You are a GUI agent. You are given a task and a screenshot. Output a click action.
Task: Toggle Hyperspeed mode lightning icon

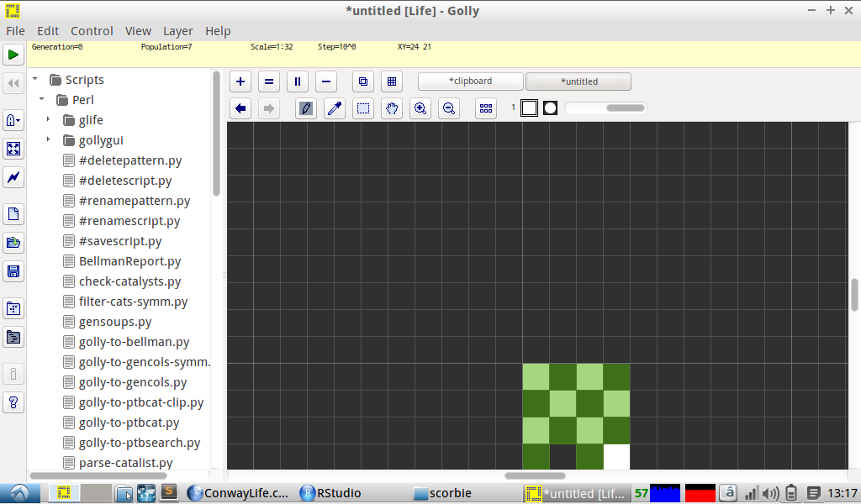13,177
